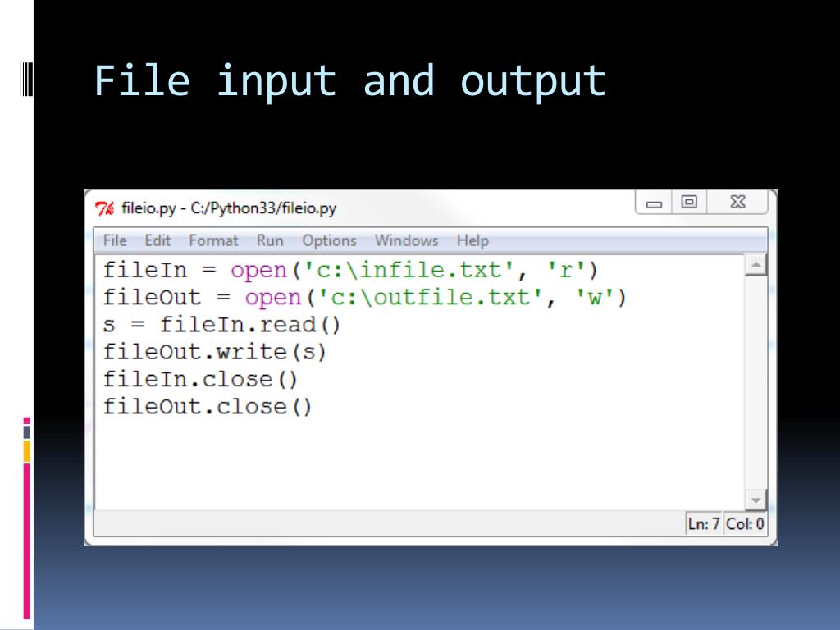Click the line 'fileIn = open('c:\infile.txt', 'r')'

point(350,270)
